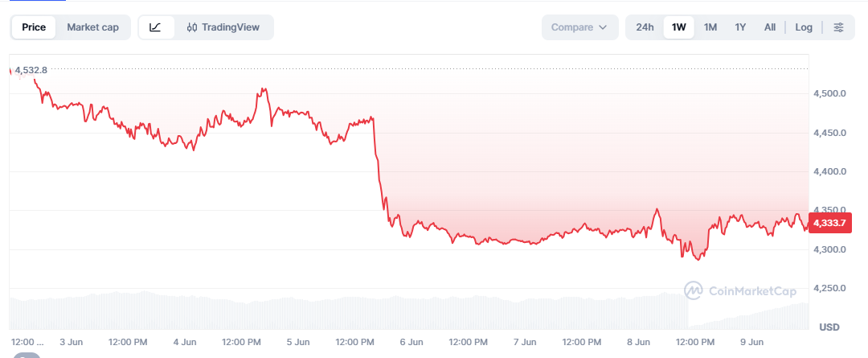The height and width of the screenshot is (358, 868).
Task: Open chart settings sliders icon
Action: click(x=838, y=27)
